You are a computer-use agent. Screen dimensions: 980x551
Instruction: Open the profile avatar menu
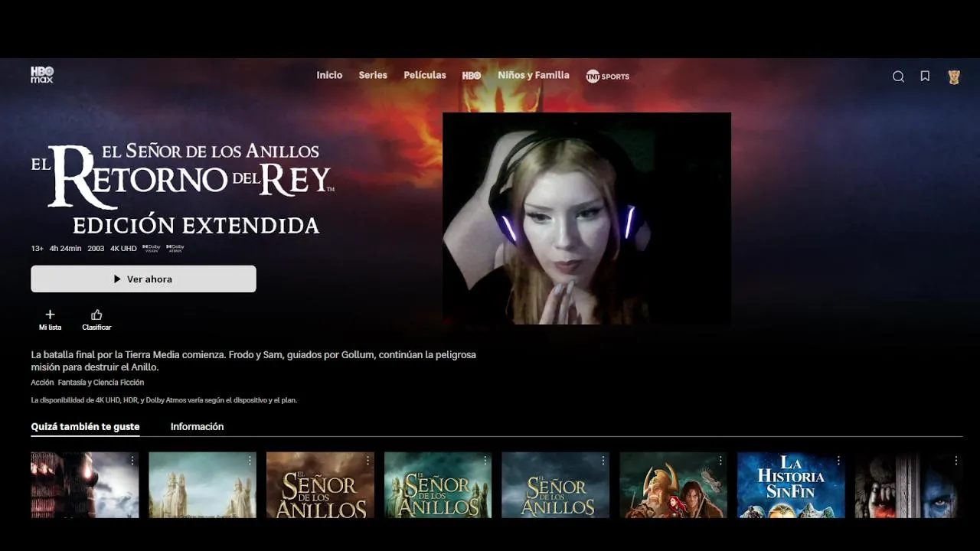tap(954, 77)
